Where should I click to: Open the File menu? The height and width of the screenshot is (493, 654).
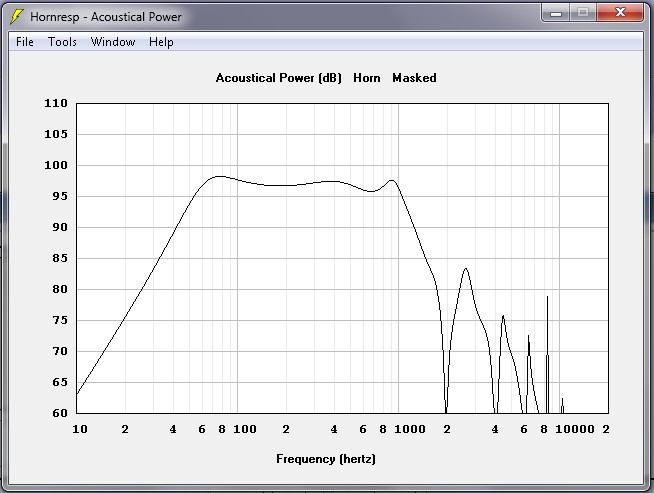click(x=25, y=42)
